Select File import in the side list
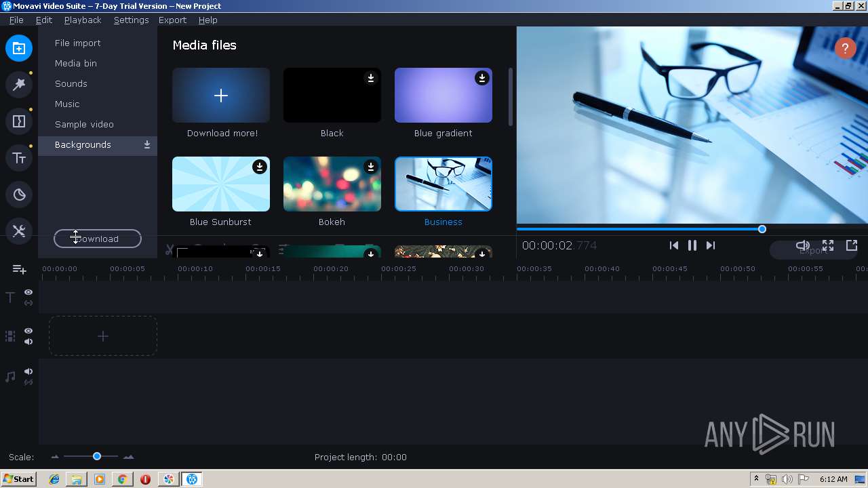This screenshot has width=868, height=488. [x=98, y=43]
